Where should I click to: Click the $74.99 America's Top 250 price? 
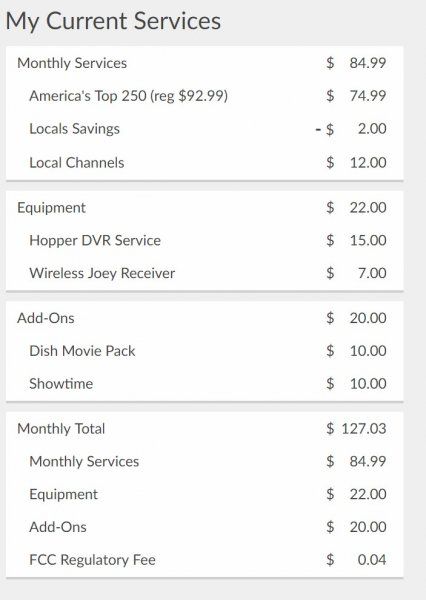(356, 96)
